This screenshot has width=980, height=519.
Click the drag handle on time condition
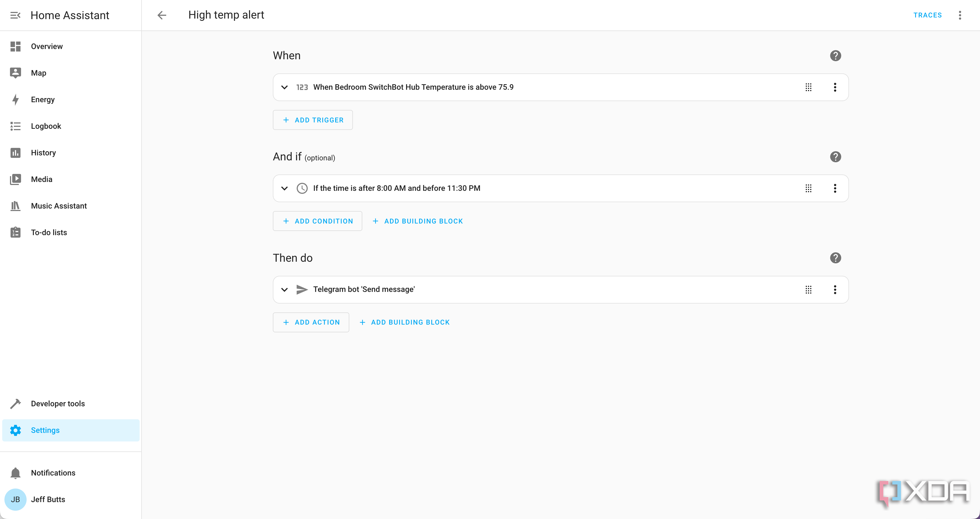click(x=809, y=188)
